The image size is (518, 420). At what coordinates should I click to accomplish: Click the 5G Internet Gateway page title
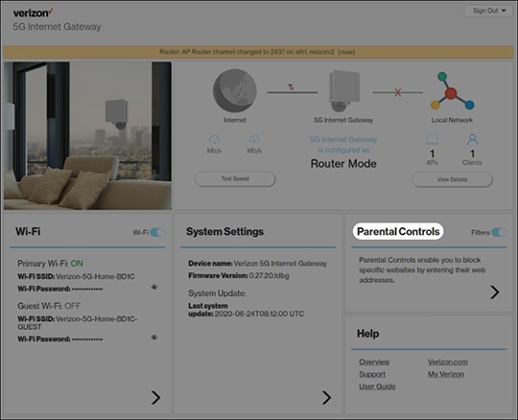(x=58, y=27)
